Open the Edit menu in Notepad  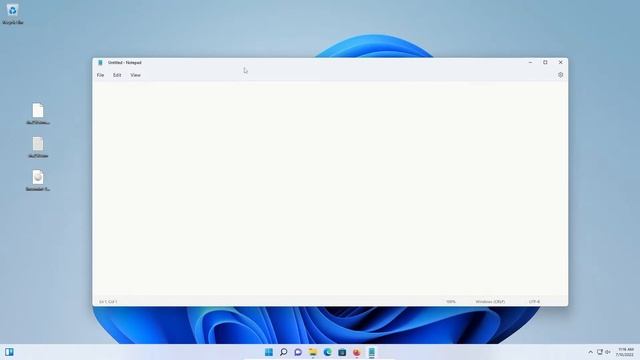coord(117,75)
